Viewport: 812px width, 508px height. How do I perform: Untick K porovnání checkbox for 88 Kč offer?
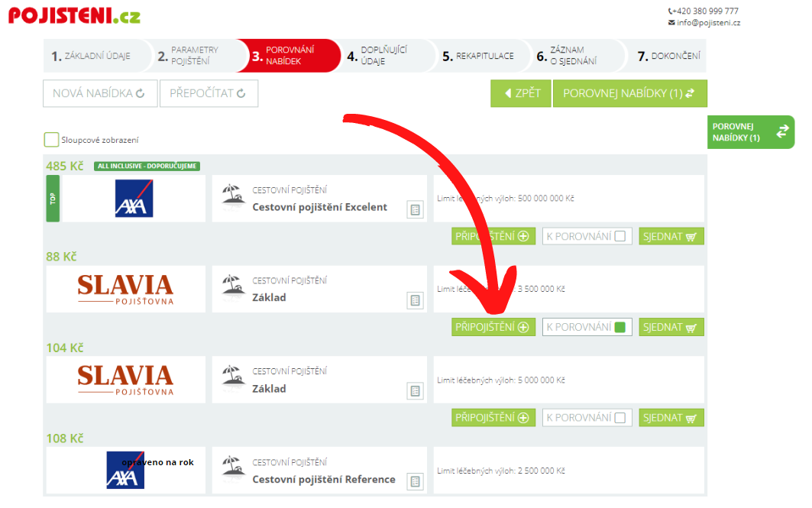coord(620,327)
